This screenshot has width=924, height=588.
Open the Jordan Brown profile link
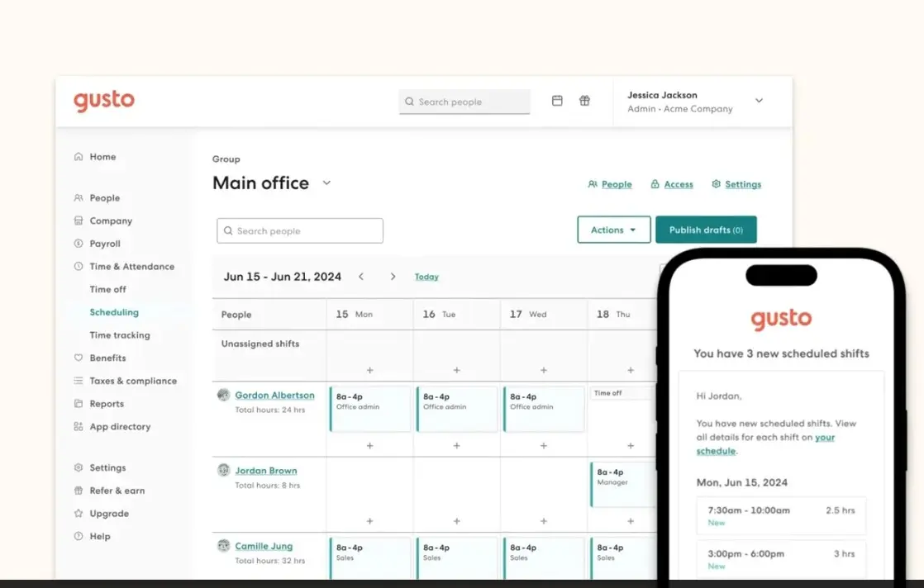(266, 471)
